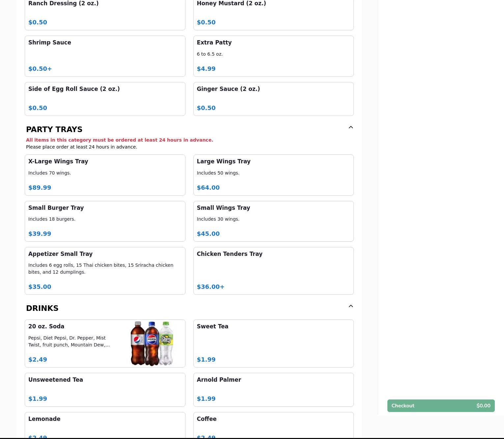Add the Small Burger Tray
This screenshot has height=439, width=504.
(x=105, y=221)
